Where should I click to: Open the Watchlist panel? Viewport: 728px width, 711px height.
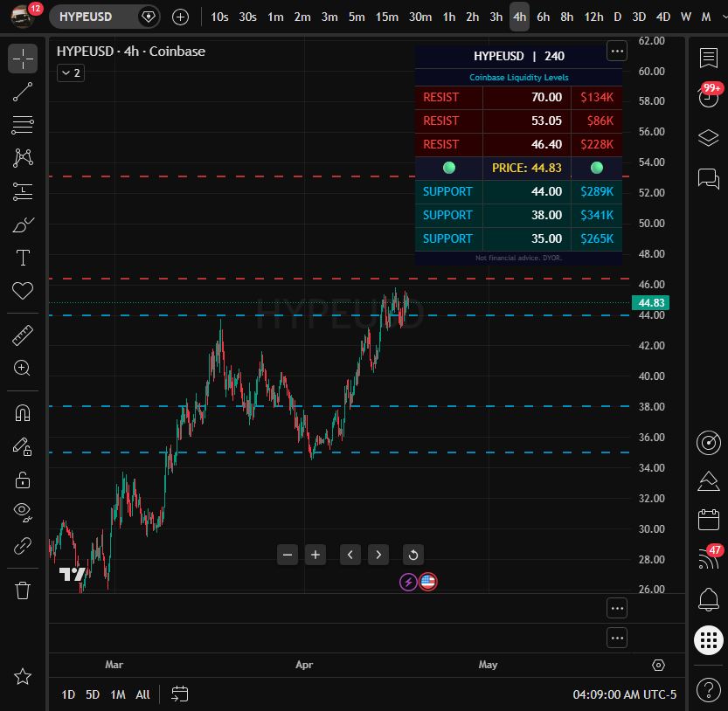pos(709,58)
